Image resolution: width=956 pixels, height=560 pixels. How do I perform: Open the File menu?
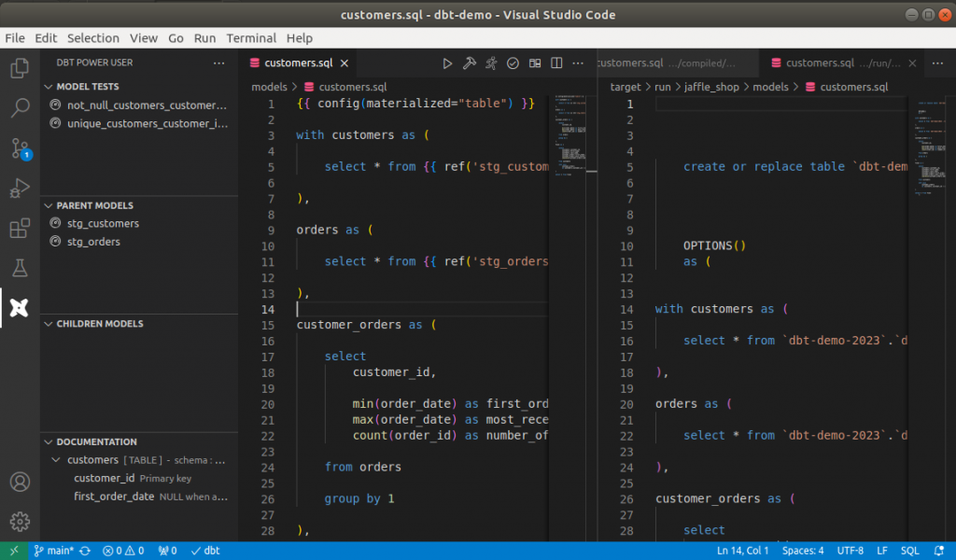(15, 37)
